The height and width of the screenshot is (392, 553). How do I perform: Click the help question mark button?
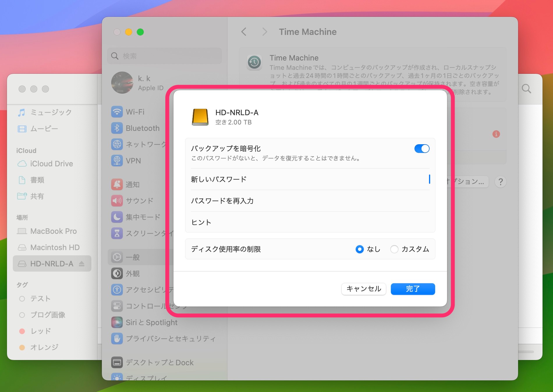click(501, 182)
